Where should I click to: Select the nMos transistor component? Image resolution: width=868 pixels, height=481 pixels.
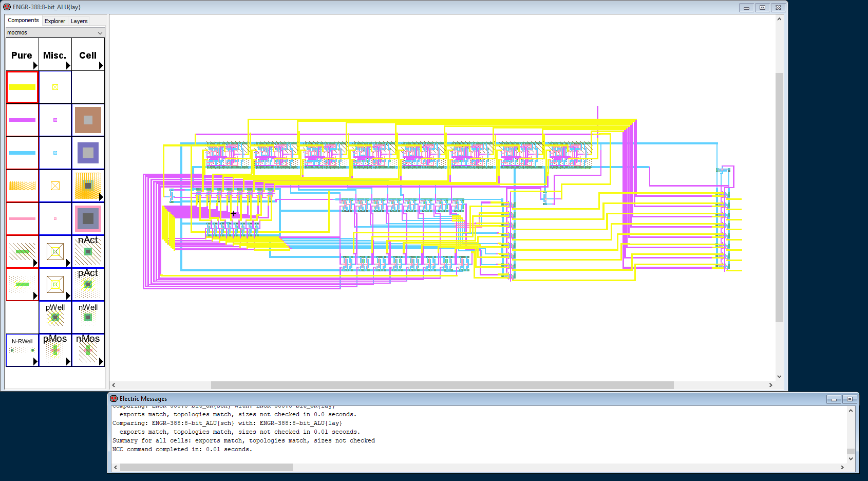coord(88,350)
